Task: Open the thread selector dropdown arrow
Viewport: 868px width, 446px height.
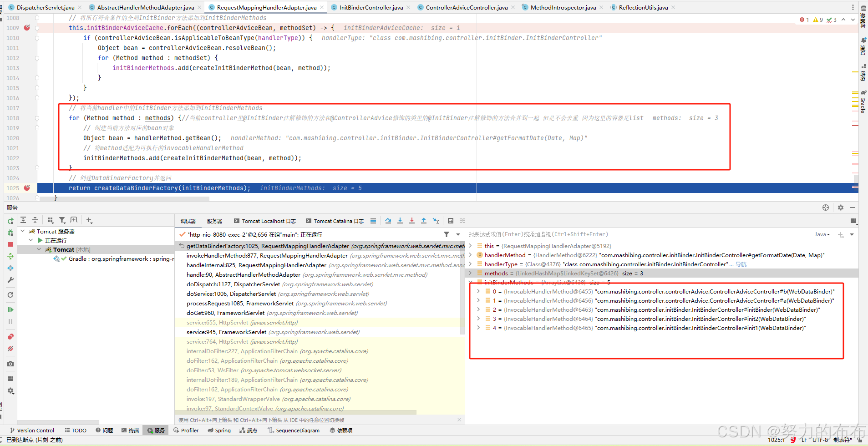Action: [x=458, y=234]
